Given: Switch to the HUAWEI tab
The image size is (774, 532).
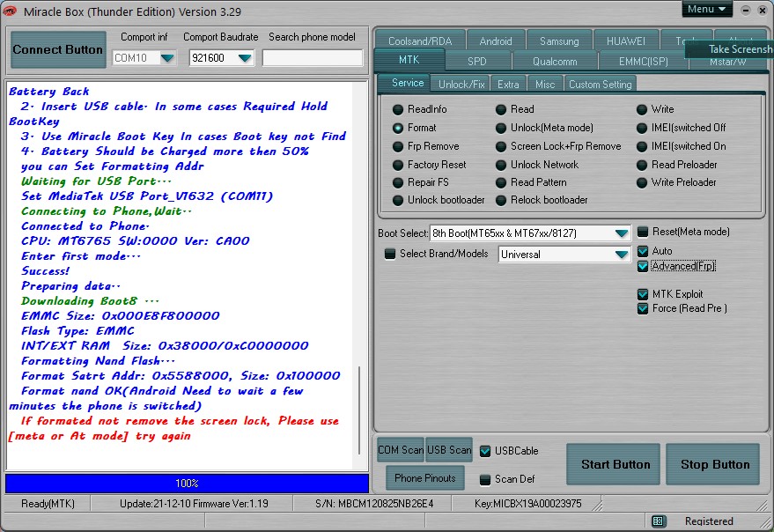Looking at the screenshot, I should pos(626,41).
